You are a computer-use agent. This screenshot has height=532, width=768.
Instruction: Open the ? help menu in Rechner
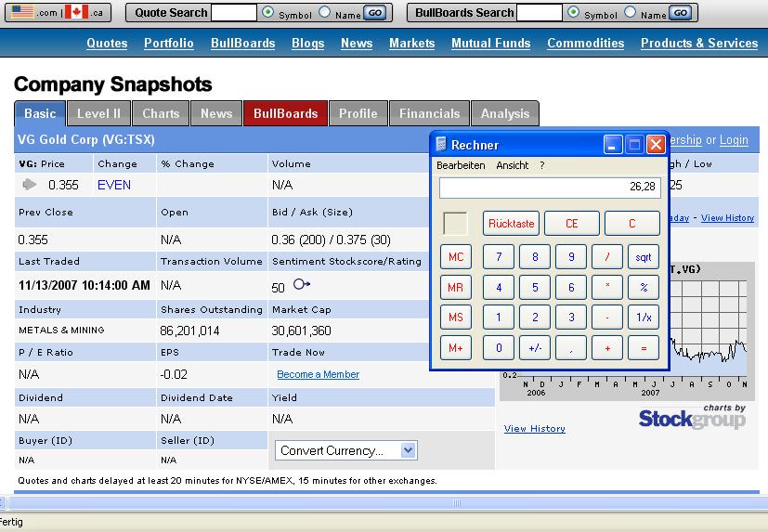coord(542,165)
